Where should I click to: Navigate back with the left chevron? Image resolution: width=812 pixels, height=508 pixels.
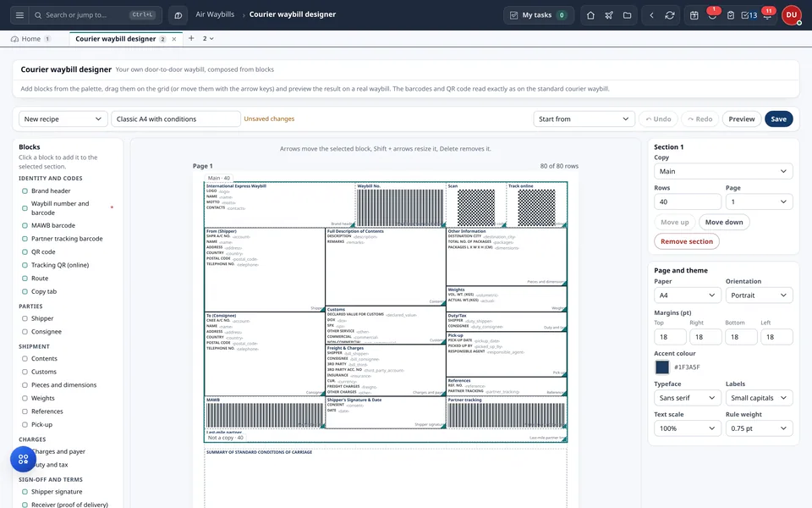coord(651,15)
